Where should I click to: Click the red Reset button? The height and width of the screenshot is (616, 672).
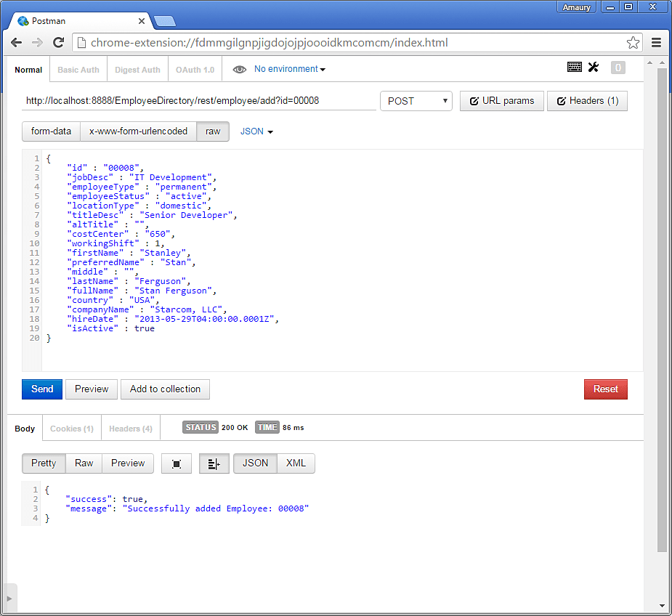606,389
